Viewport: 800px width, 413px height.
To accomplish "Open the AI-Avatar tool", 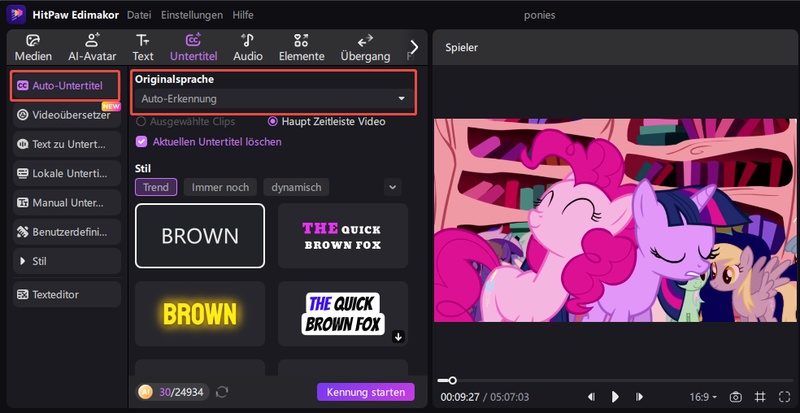I will point(92,48).
